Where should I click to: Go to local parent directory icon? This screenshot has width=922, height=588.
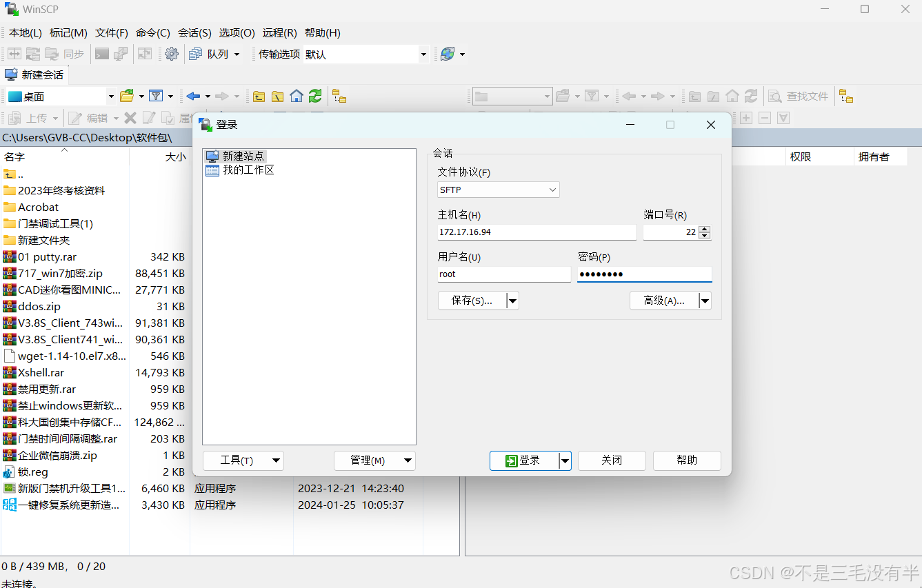259,96
